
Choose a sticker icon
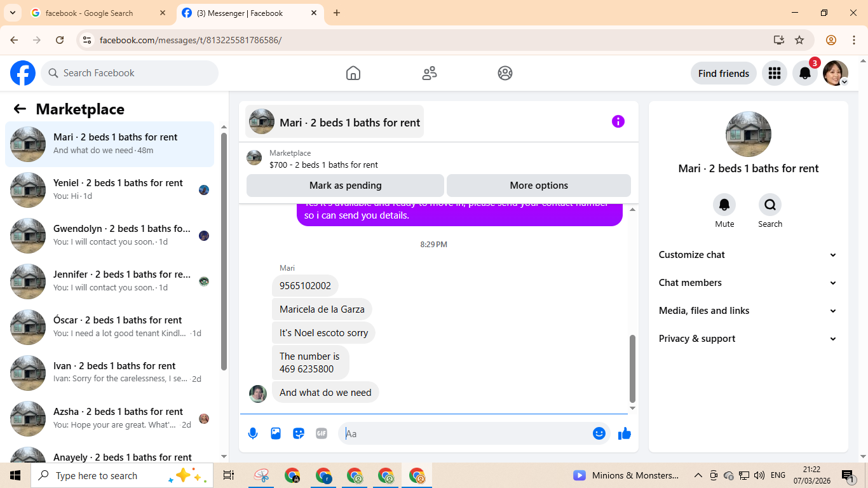tap(299, 433)
